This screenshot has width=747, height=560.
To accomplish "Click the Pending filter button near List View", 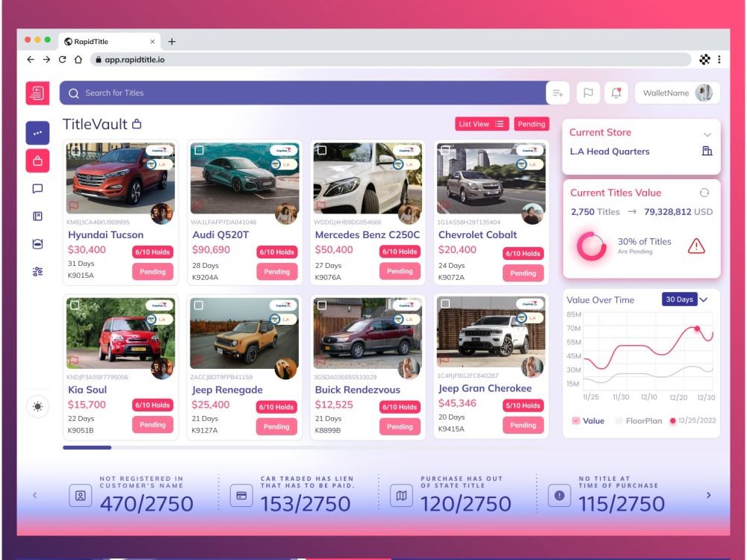I will pyautogui.click(x=531, y=124).
